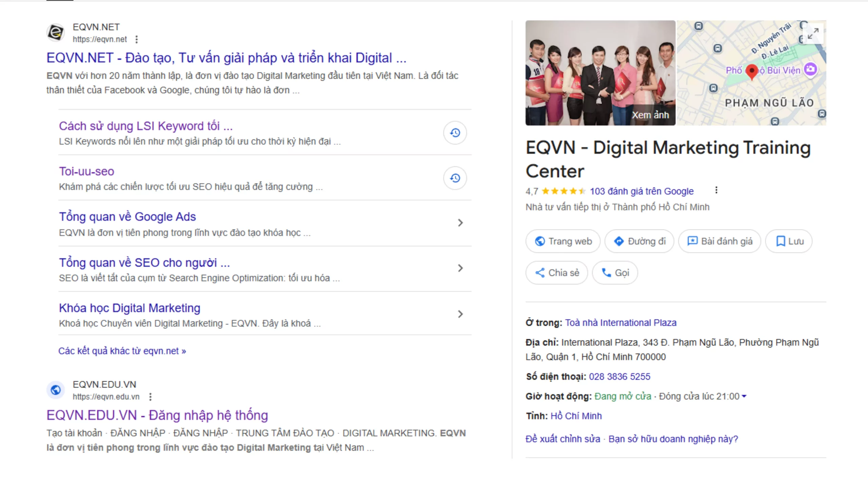Image resolution: width=868 pixels, height=488 pixels.
Task: View photos via the Xem ảnh thumbnail
Action: [600, 73]
